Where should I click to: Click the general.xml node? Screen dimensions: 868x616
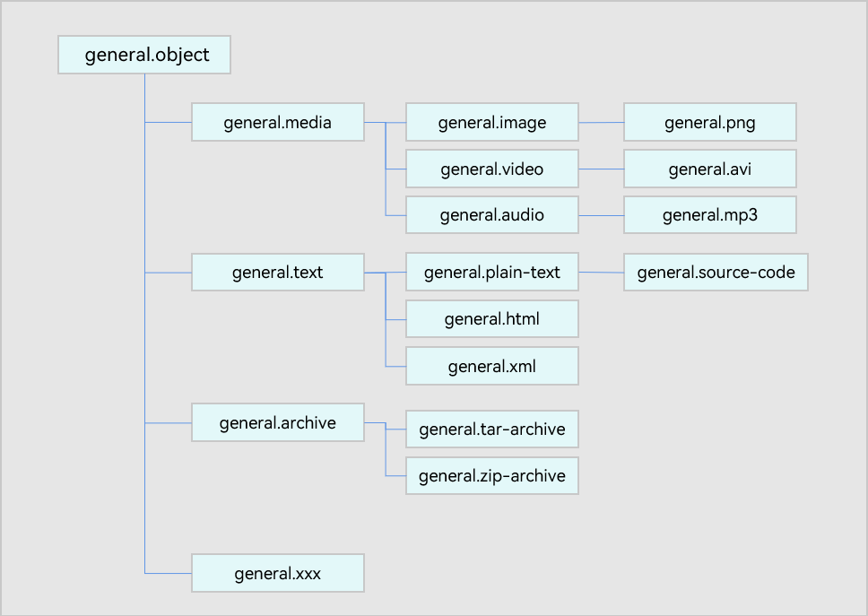[491, 366]
